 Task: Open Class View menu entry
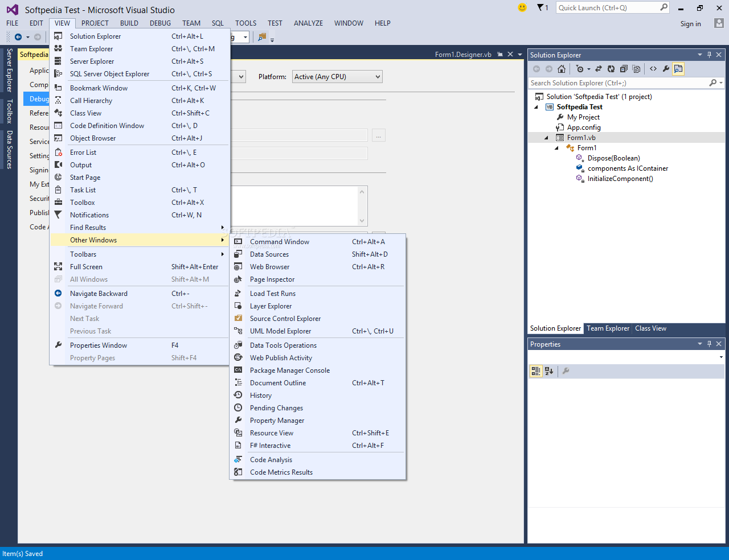tap(140, 113)
